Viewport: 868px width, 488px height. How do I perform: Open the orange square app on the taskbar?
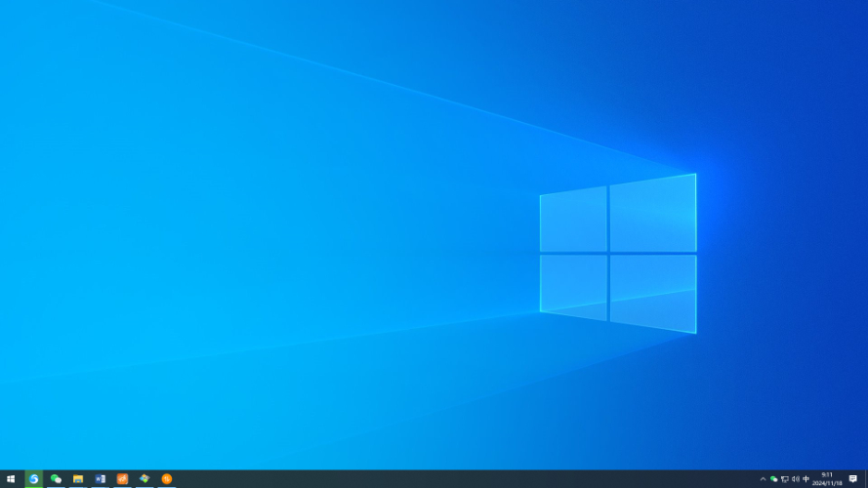[x=122, y=479]
